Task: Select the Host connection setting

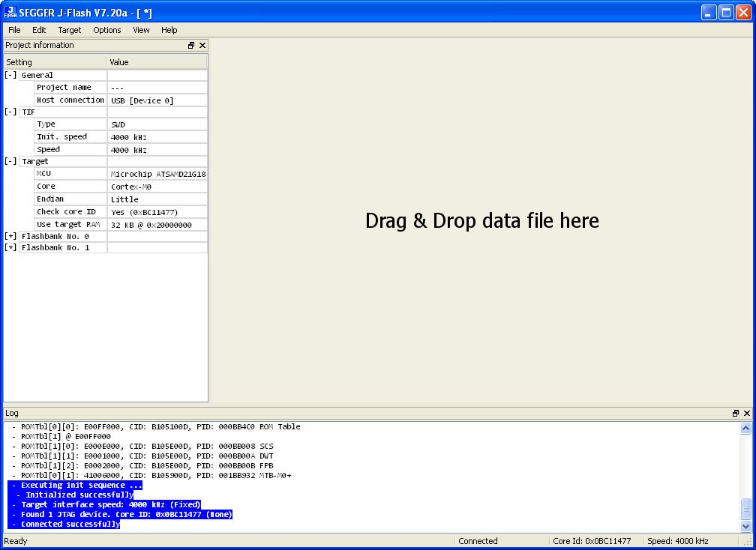Action: pyautogui.click(x=70, y=100)
